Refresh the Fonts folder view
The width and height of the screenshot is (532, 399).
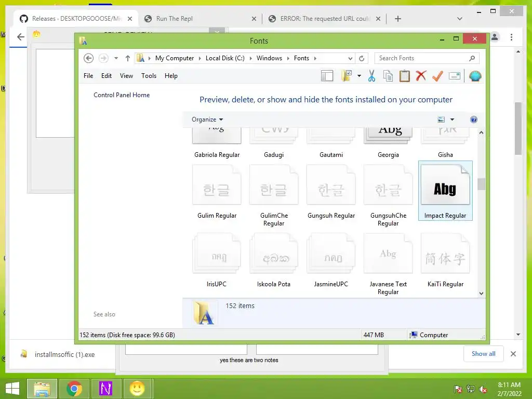click(362, 58)
